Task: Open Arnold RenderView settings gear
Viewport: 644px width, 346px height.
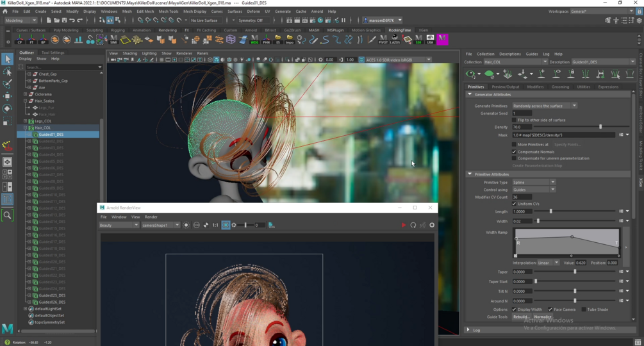Action: (432, 225)
